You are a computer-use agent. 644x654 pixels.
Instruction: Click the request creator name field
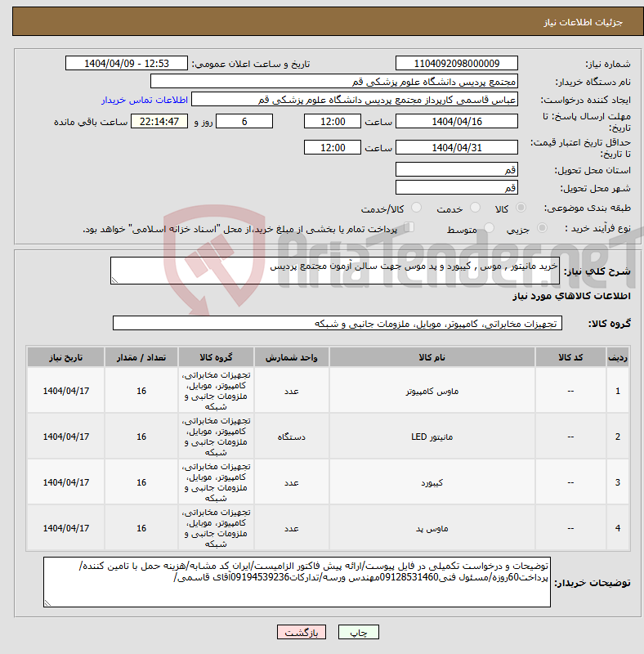tap(355, 100)
